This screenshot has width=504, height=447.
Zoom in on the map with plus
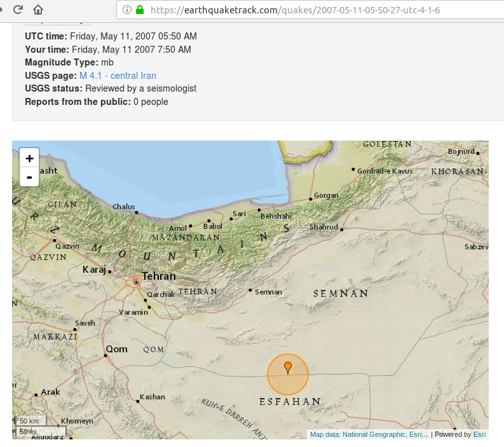(29, 158)
